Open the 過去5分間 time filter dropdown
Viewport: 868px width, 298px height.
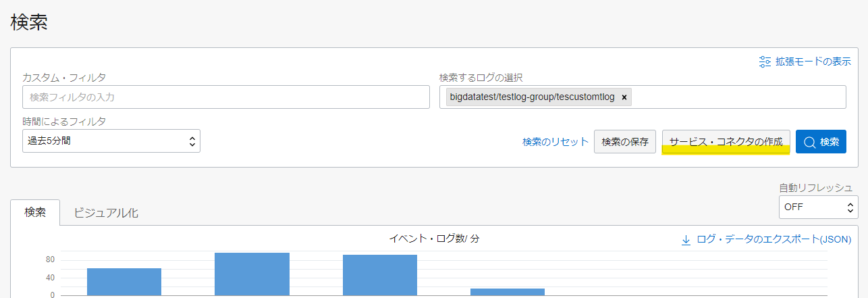111,141
